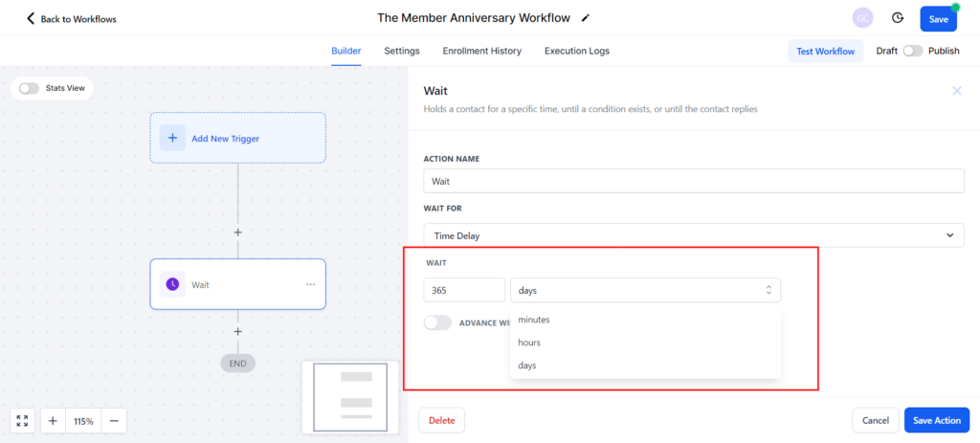This screenshot has width=980, height=443.
Task: Enable the Advance Window toggle
Action: pos(437,322)
